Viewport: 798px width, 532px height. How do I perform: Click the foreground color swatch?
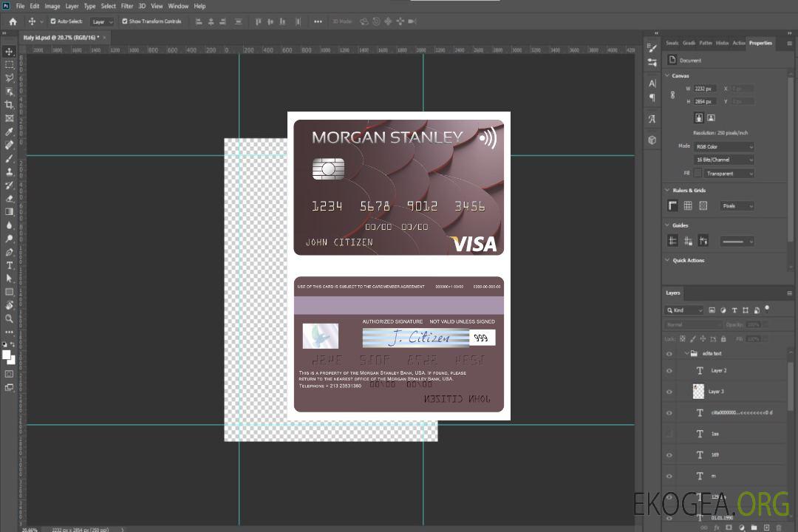(x=6, y=355)
